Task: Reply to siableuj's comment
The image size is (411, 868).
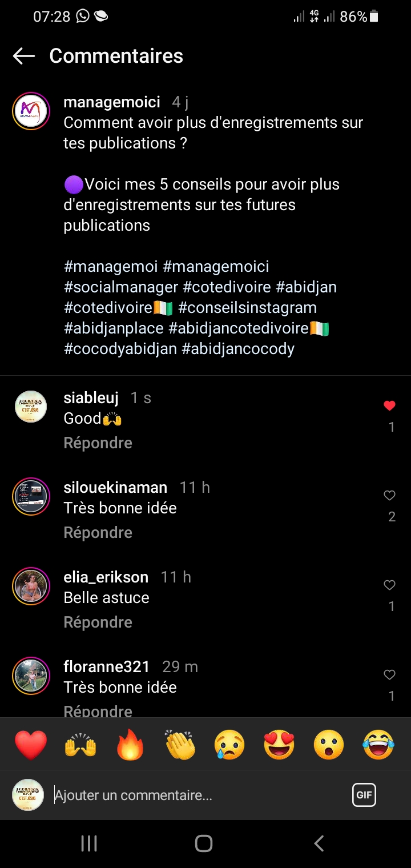Action: click(98, 443)
